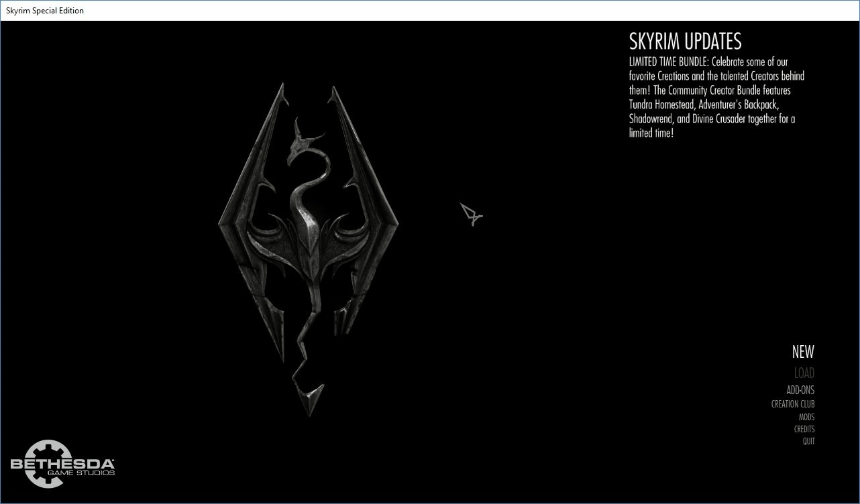Open CREATION CLUB from main menu
Image resolution: width=860 pixels, height=504 pixels.
click(x=792, y=404)
